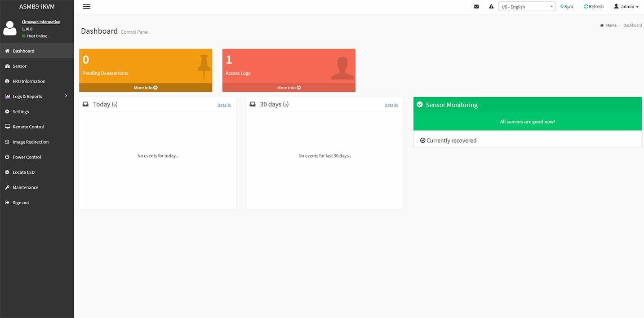Click the user avatar in sidebar

click(9, 28)
